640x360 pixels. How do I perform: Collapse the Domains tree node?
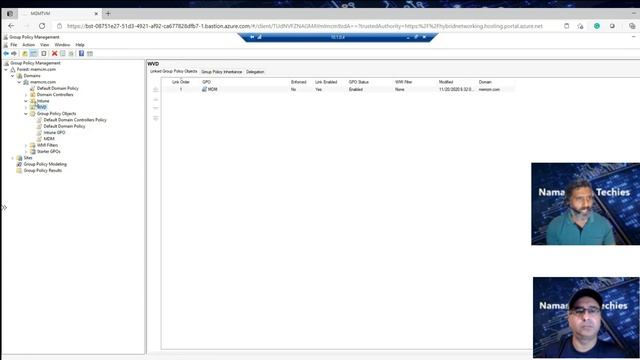[x=13, y=76]
